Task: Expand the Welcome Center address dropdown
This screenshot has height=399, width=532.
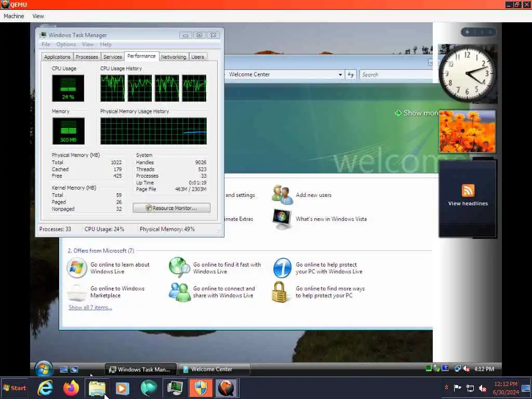Action: pos(340,75)
